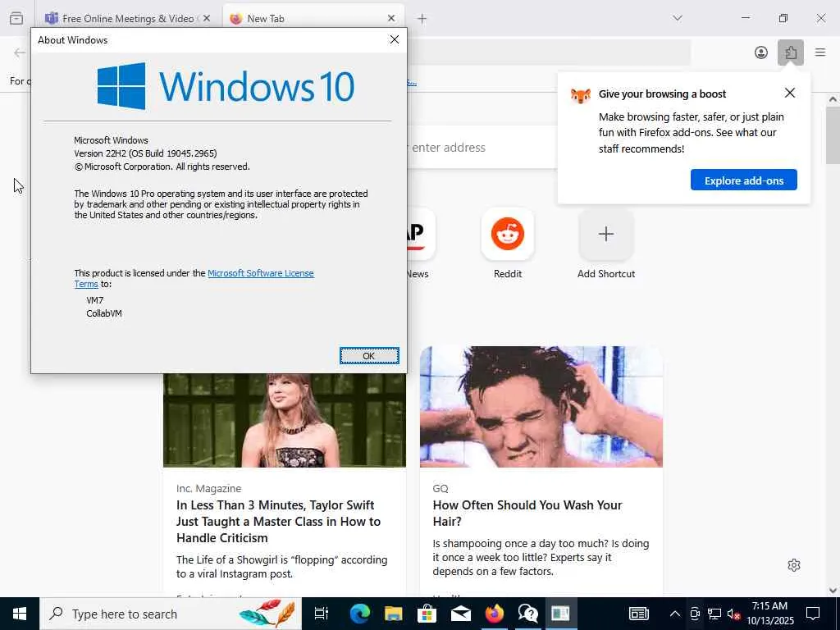Viewport: 840px width, 630px height.
Task: Close the About Windows dialog
Action: pos(395,39)
